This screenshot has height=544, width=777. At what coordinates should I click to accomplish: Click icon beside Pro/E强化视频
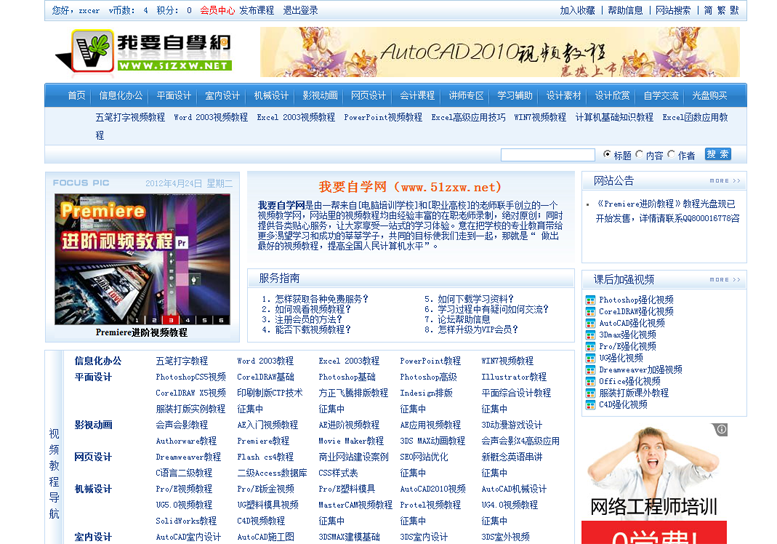pos(590,346)
